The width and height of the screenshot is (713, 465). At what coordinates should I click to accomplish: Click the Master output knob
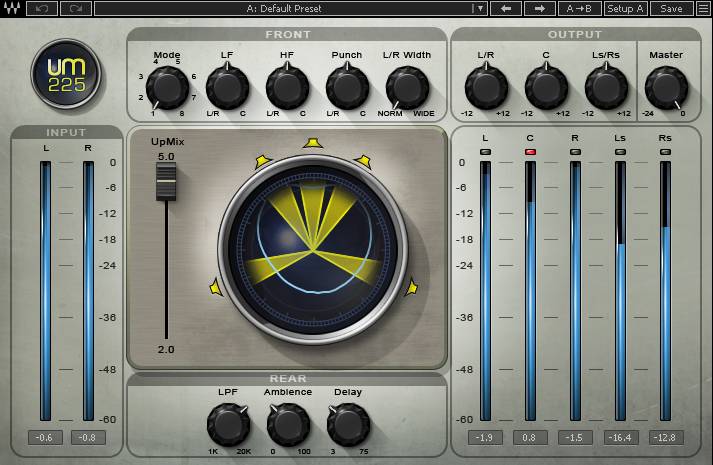pyautogui.click(x=666, y=88)
